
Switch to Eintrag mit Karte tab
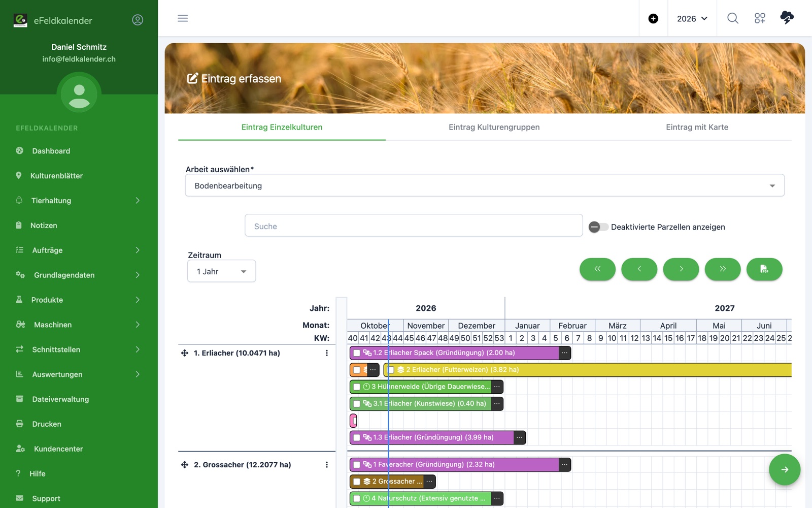(x=697, y=127)
